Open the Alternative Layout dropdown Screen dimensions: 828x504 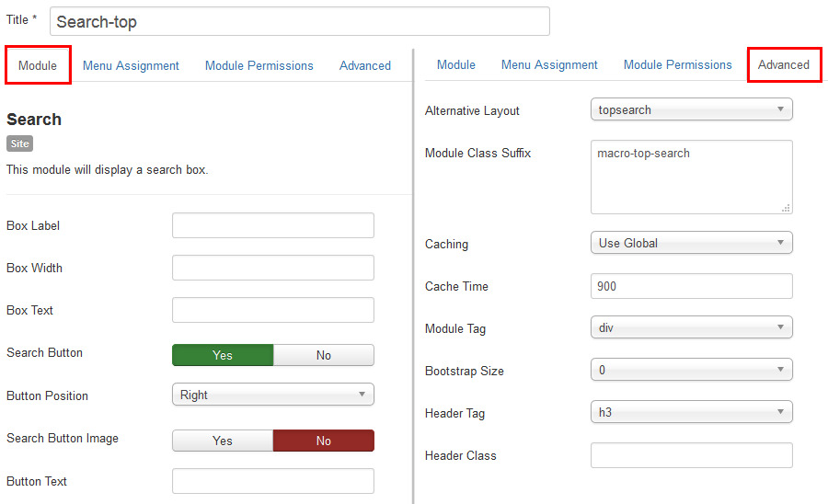(x=690, y=109)
